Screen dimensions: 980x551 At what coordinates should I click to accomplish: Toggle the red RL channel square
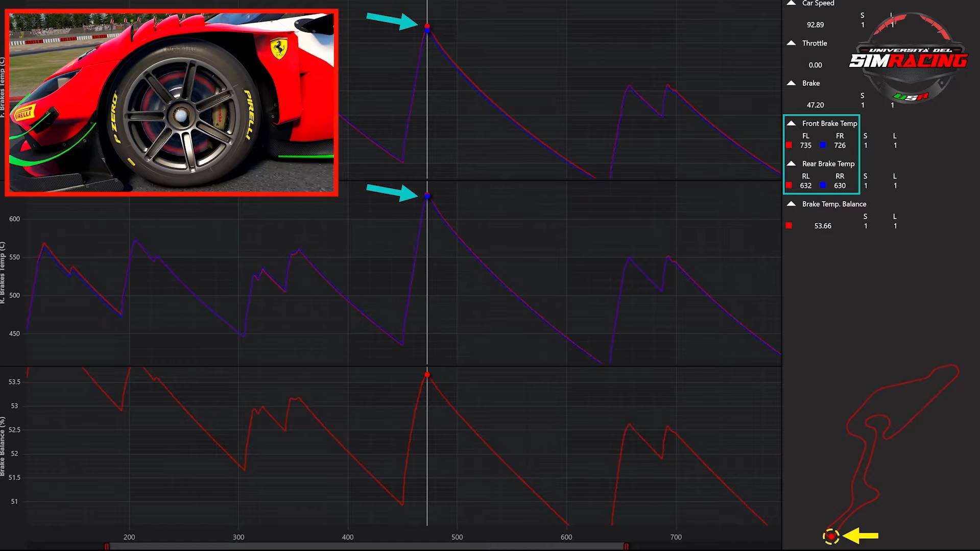[789, 185]
